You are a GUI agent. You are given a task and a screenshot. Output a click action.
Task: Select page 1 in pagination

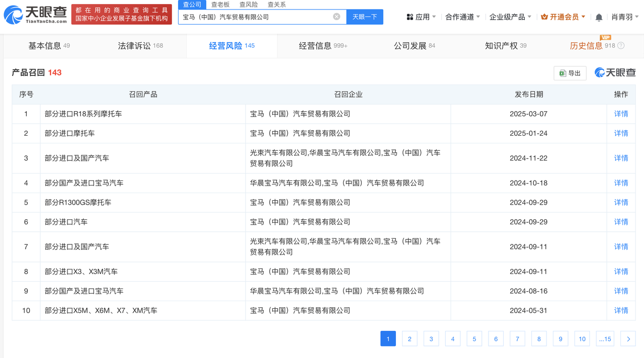[388, 339]
